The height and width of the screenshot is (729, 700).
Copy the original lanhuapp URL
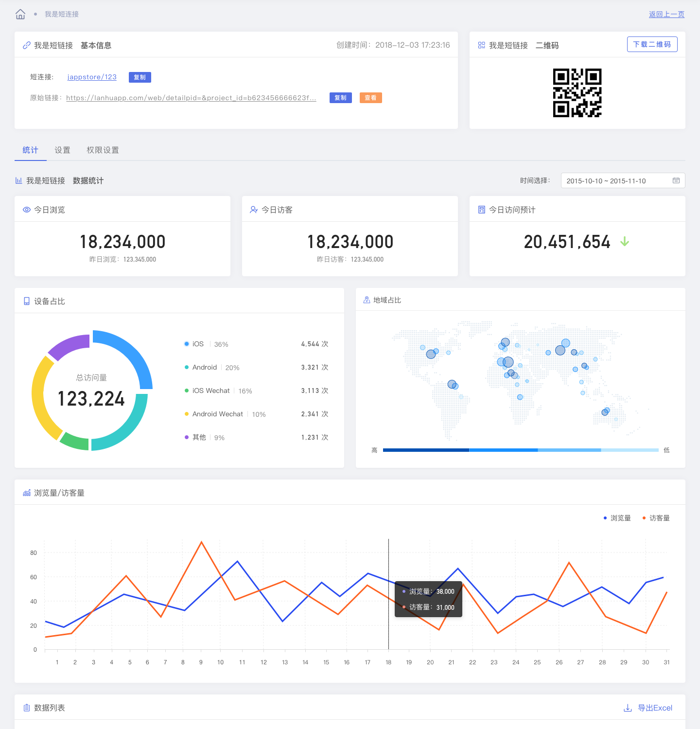coord(341,98)
